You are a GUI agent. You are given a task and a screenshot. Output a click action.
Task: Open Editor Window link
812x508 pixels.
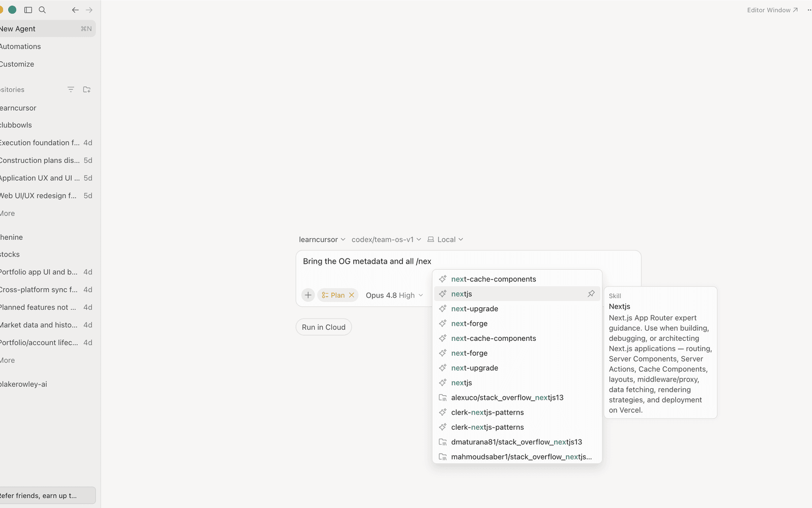[x=772, y=10]
